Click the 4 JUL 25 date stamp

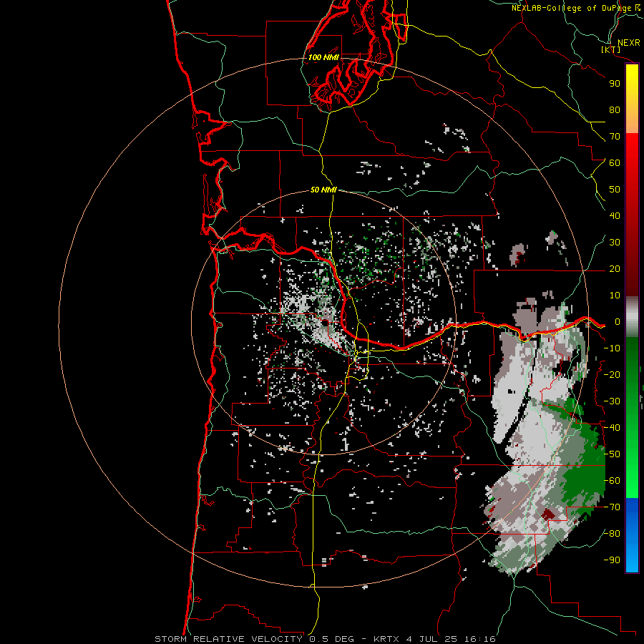click(x=430, y=639)
